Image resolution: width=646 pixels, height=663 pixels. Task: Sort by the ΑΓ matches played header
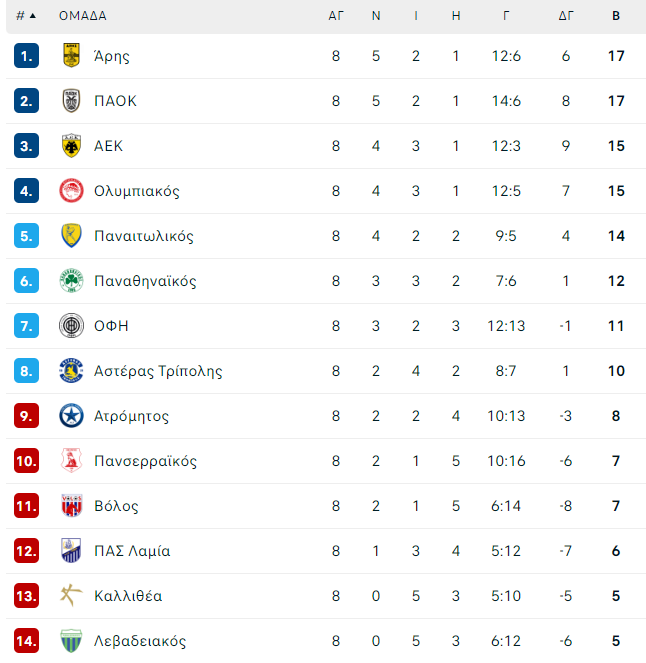pyautogui.click(x=336, y=16)
